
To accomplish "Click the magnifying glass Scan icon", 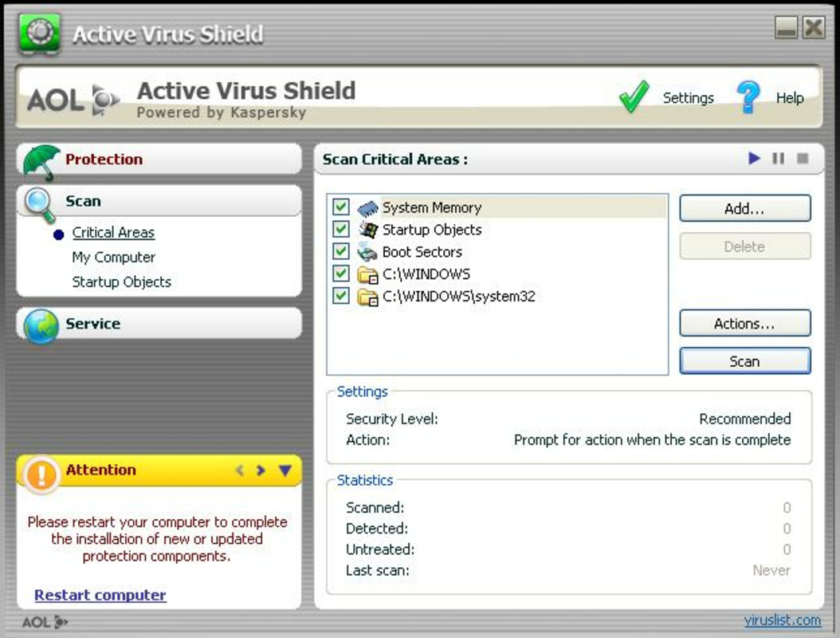I will pos(40,204).
